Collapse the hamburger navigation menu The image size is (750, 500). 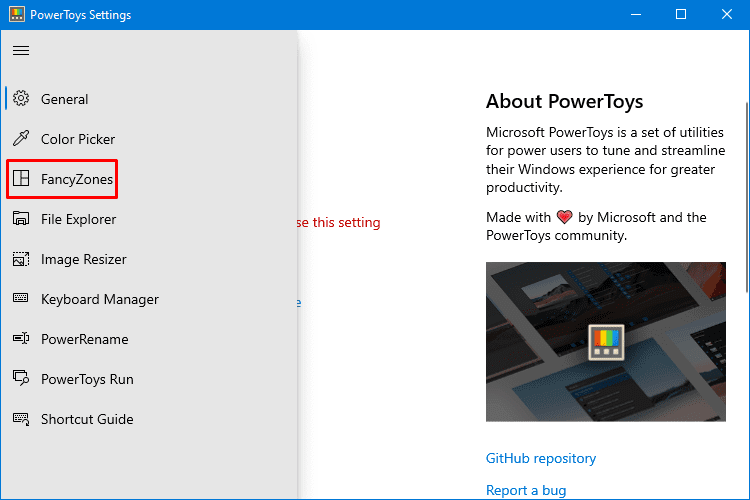point(21,50)
